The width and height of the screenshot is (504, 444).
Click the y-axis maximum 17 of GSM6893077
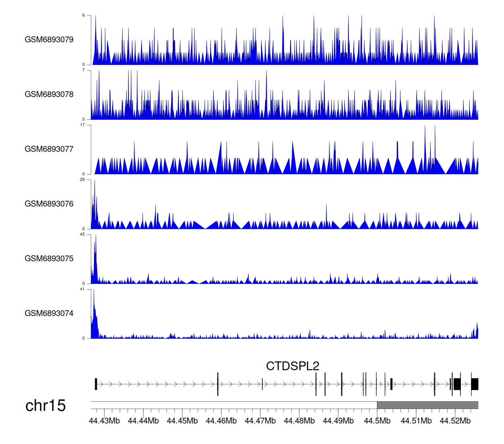pos(82,125)
